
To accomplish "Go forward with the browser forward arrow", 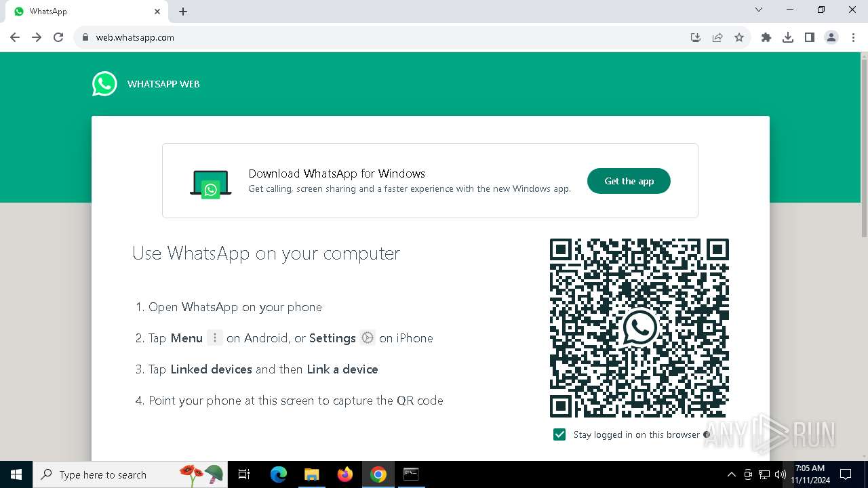I will pyautogui.click(x=37, y=37).
